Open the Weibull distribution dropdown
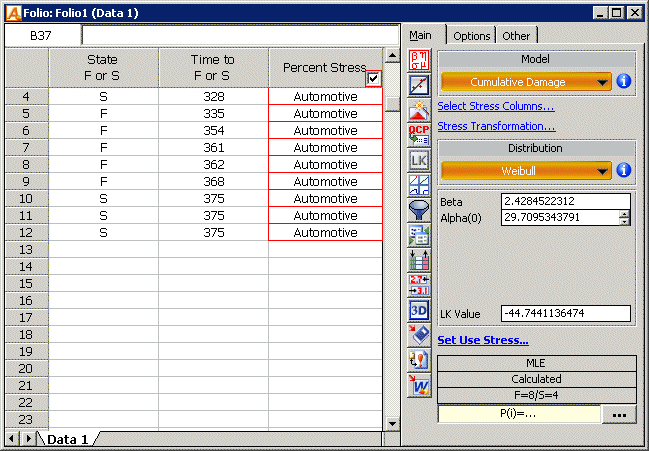 [526, 171]
